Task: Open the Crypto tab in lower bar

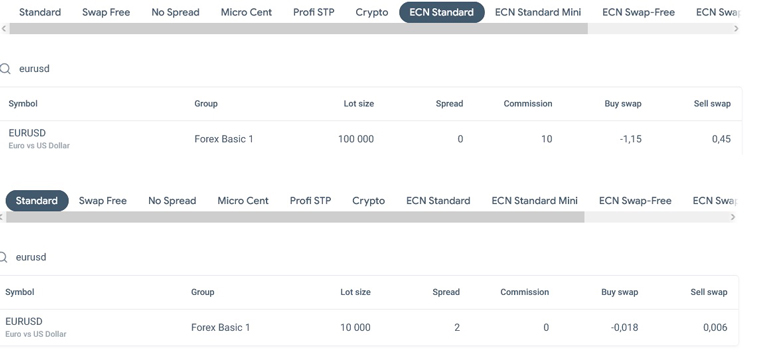Action: click(369, 201)
